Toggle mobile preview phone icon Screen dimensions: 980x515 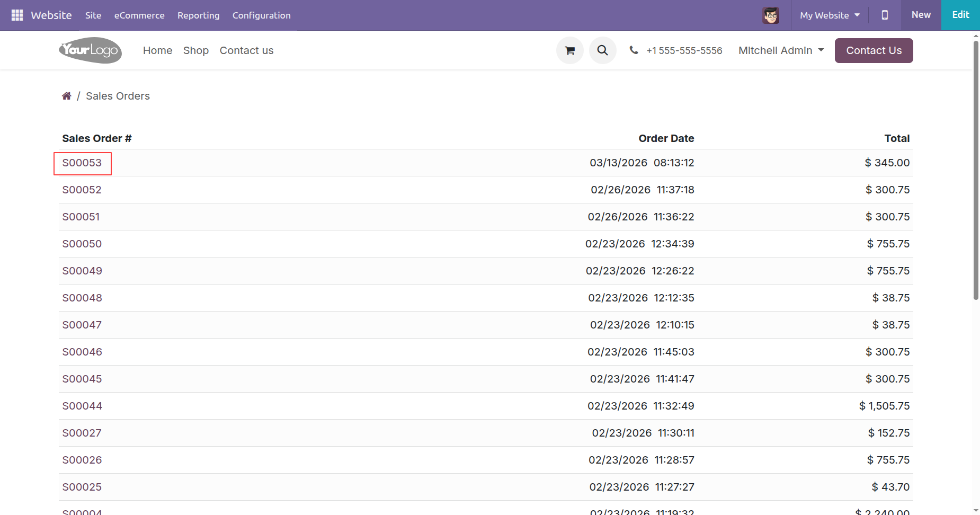(x=885, y=15)
